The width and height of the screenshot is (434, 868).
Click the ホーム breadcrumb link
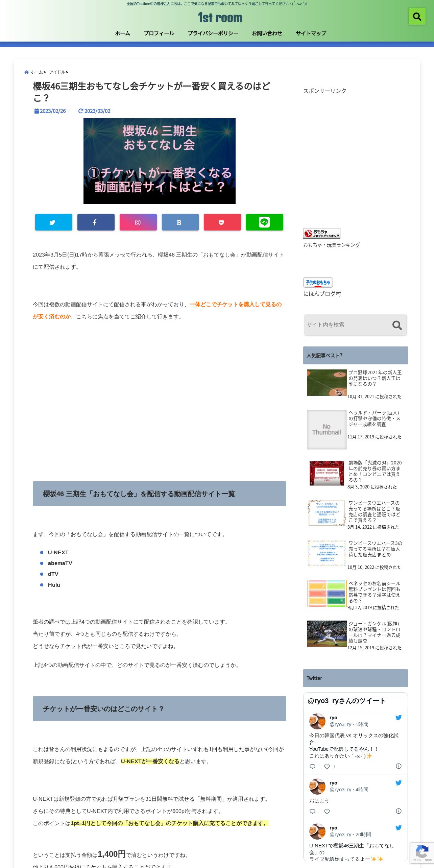coord(37,72)
